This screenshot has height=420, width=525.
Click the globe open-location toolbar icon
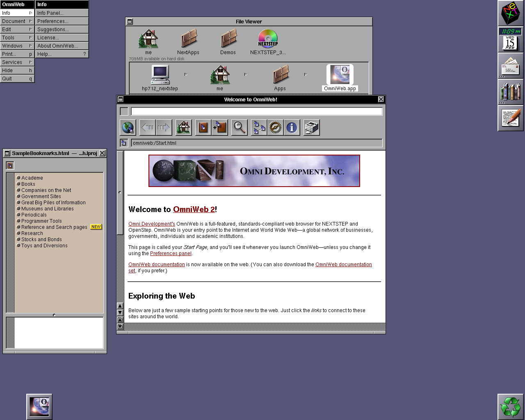128,128
